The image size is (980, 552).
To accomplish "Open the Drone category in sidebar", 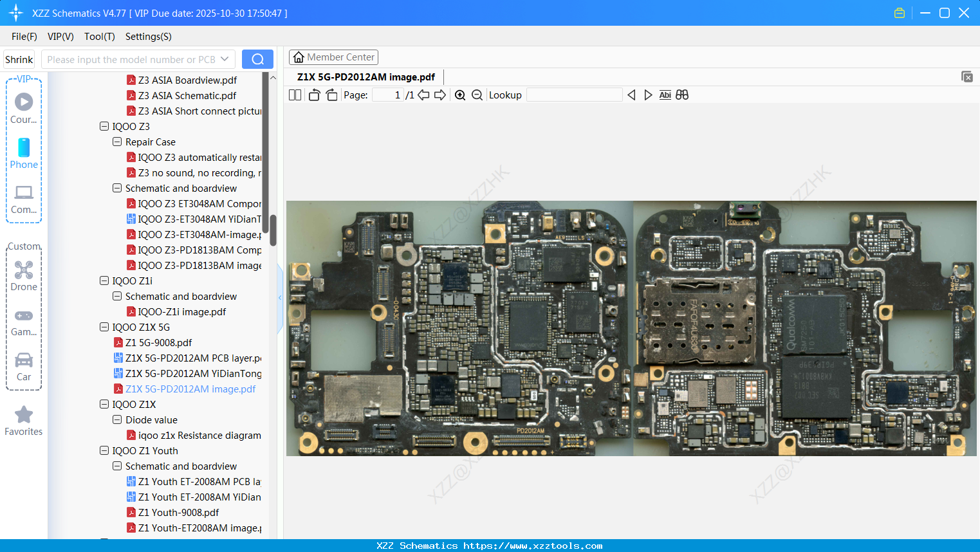I will [x=24, y=275].
